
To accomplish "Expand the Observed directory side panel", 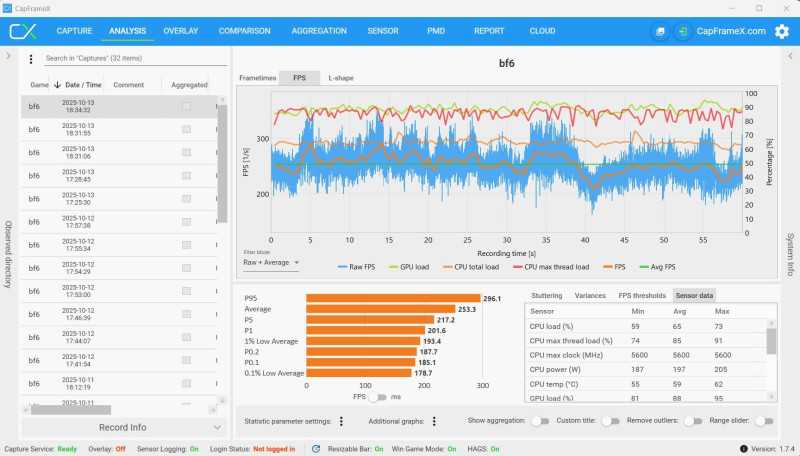I will point(8,56).
